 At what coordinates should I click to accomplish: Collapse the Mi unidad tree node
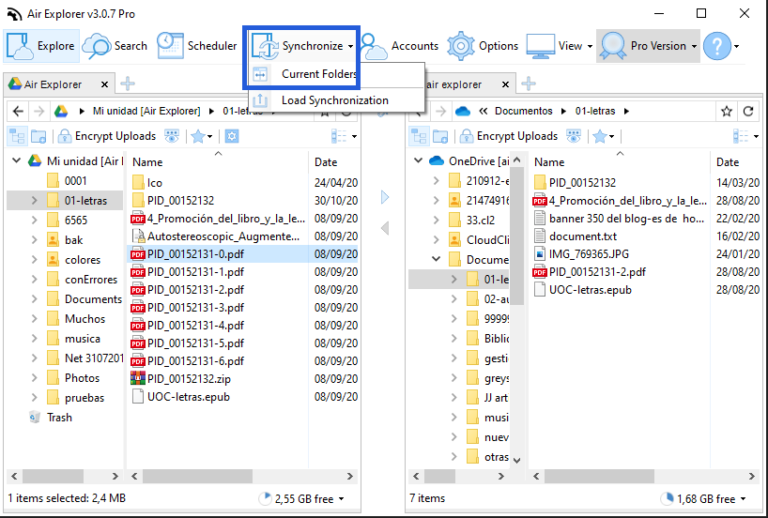pos(16,161)
